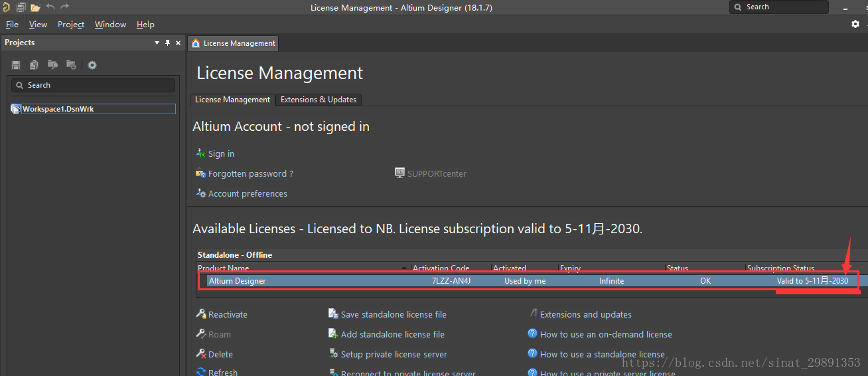Click the Altium logo icon in title bar

click(6, 7)
